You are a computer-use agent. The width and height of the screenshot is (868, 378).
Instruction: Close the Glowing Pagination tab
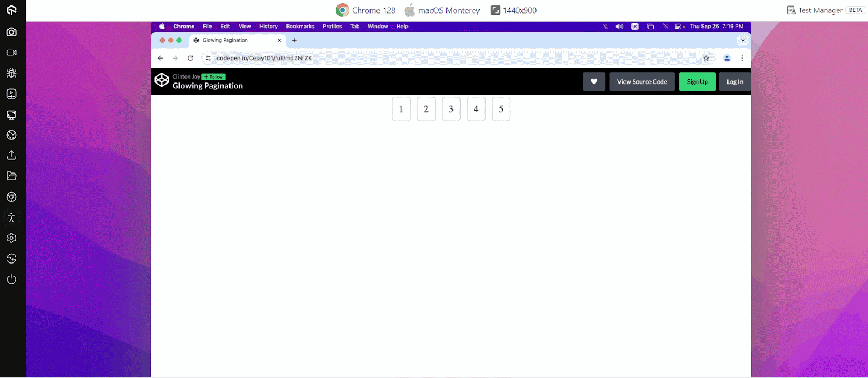click(x=279, y=40)
